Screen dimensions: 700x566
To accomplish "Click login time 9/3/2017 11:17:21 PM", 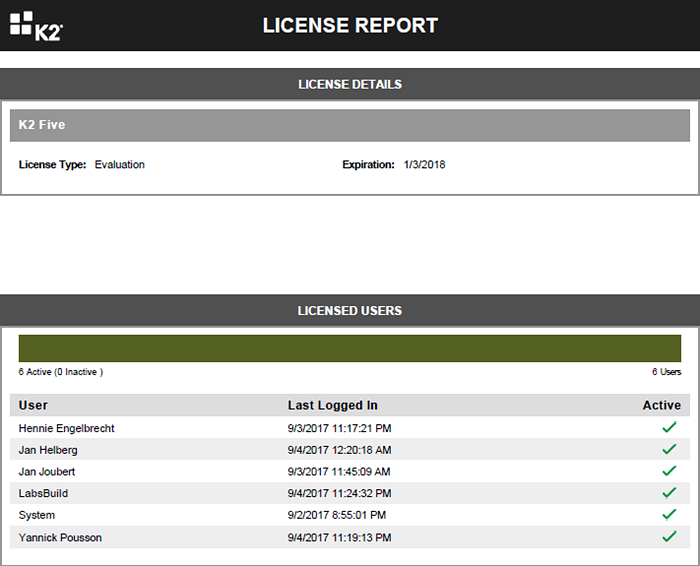I will 339,429.
